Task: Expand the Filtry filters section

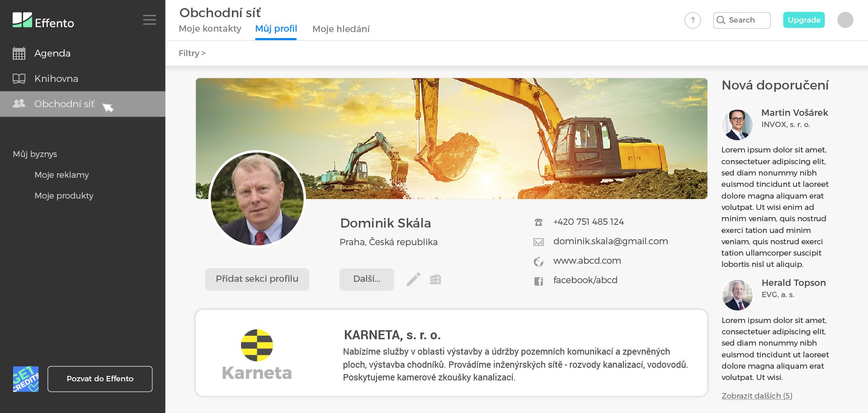Action: click(192, 53)
